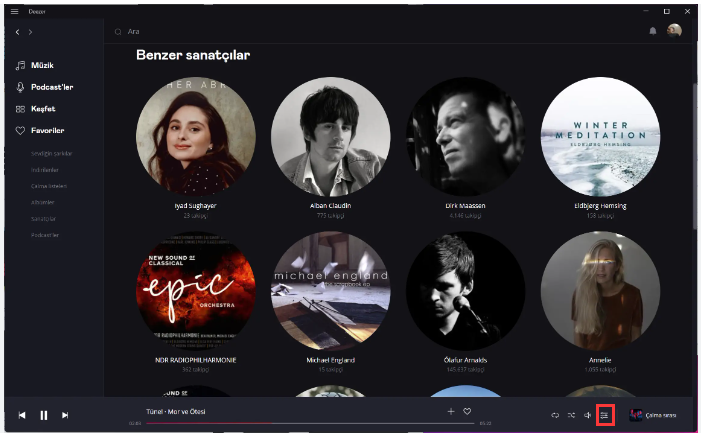
Task: Open Çalma listeleri in the sidebar
Action: [49, 186]
